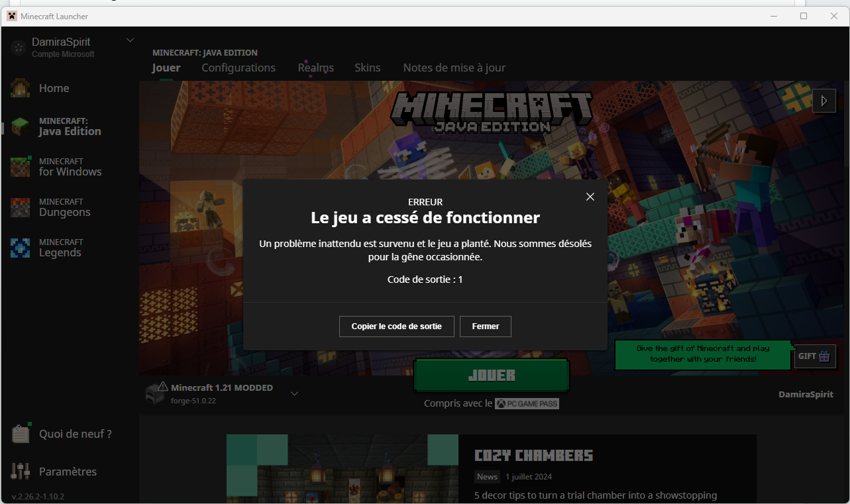The height and width of the screenshot is (504, 850).
Task: Click the green JOUER play button
Action: point(492,376)
